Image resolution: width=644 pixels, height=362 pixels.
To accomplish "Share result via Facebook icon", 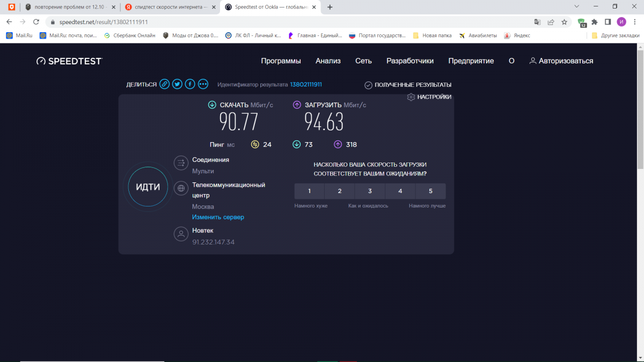I will (x=190, y=84).
